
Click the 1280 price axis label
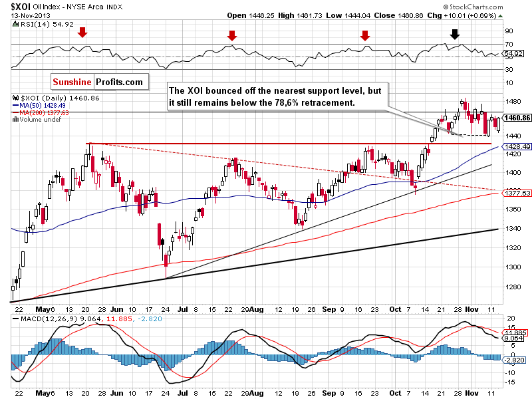coord(513,287)
